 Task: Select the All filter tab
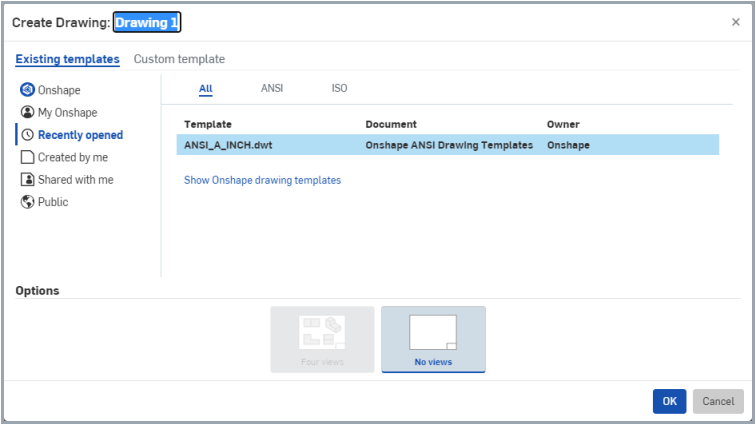206,88
